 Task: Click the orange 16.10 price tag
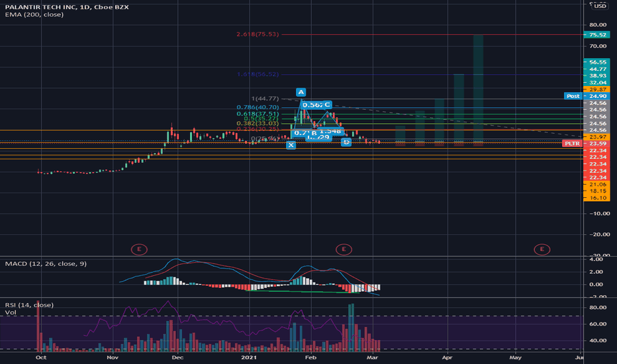[597, 198]
